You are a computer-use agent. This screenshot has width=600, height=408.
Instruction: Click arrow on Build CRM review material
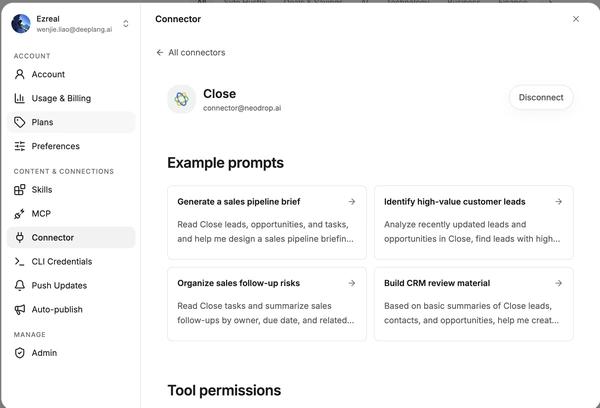[x=559, y=283]
